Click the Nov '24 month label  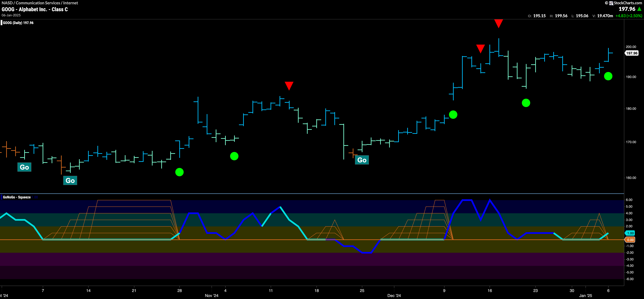[x=212, y=295]
